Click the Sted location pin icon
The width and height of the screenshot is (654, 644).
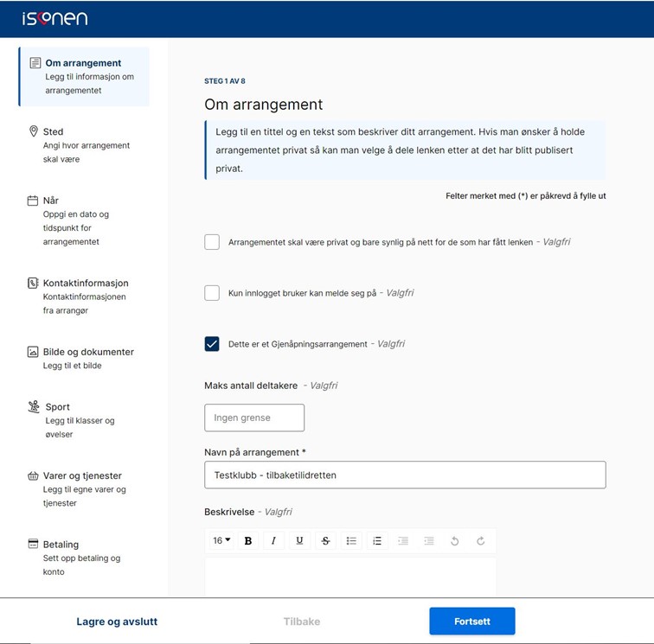click(34, 131)
